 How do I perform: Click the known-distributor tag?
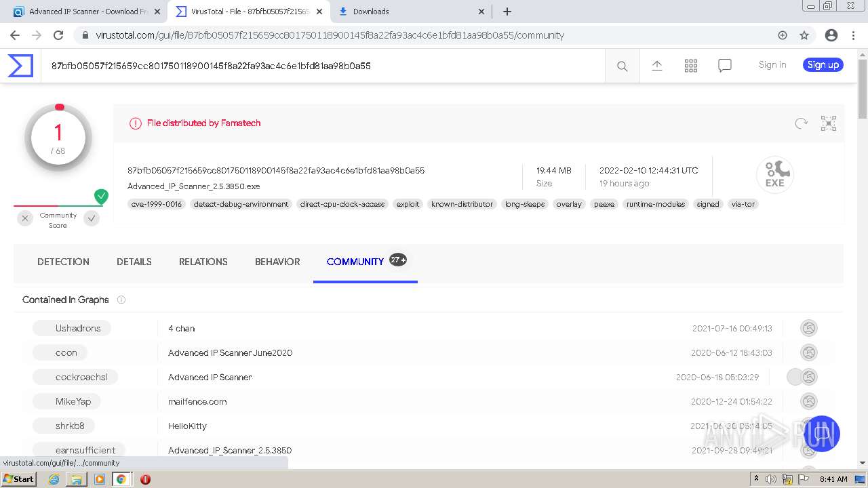pyautogui.click(x=462, y=204)
